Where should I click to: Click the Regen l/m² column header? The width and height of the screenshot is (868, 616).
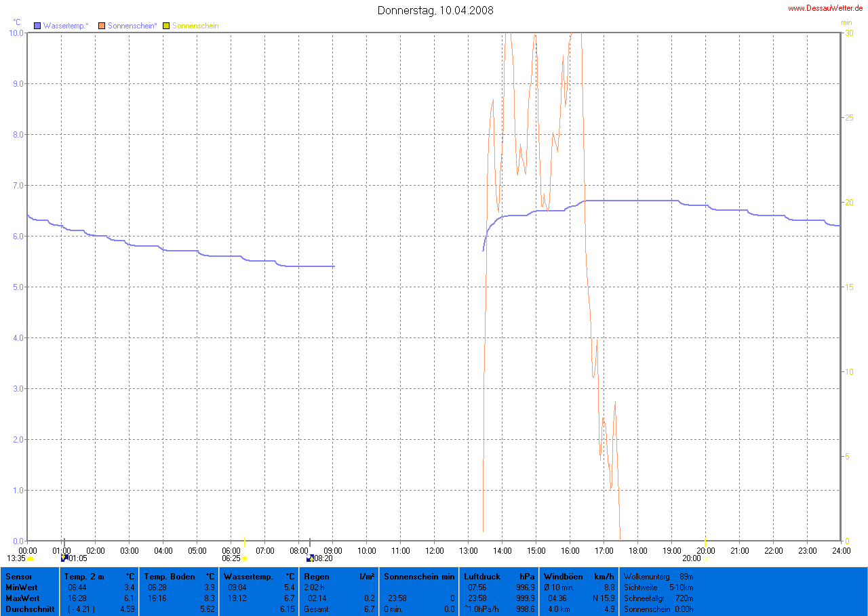point(316,577)
